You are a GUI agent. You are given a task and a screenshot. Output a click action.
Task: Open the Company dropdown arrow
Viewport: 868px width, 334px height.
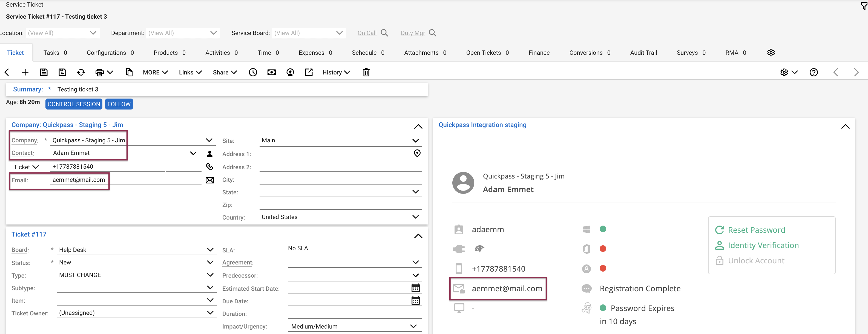(x=209, y=140)
